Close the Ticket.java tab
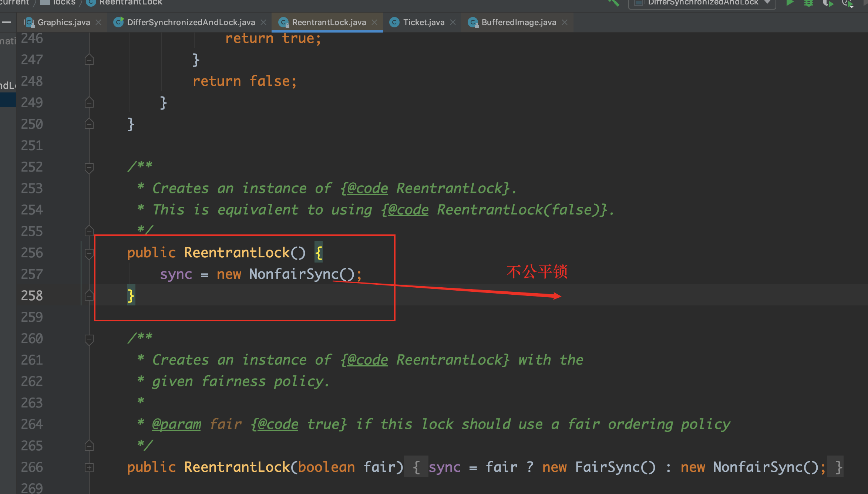The width and height of the screenshot is (868, 494). click(453, 22)
